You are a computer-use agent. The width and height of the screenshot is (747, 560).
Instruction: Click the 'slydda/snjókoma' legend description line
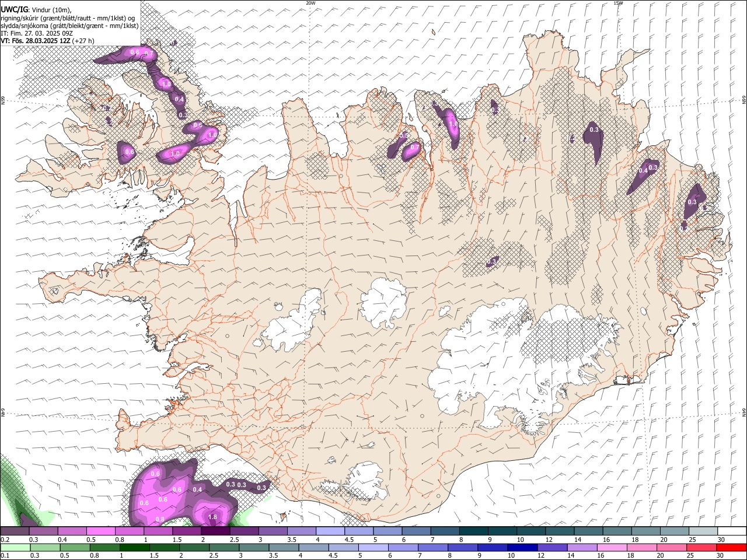coord(69,26)
